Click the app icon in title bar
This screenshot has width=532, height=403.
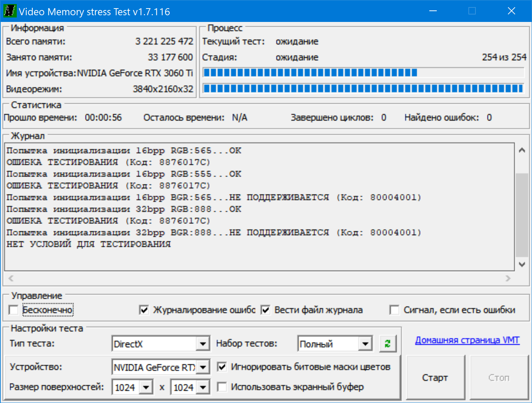pyautogui.click(x=10, y=11)
